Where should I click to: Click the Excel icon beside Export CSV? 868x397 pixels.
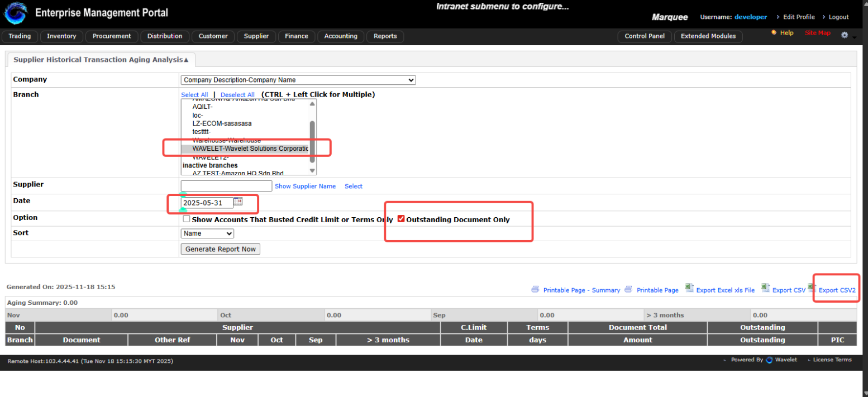766,289
